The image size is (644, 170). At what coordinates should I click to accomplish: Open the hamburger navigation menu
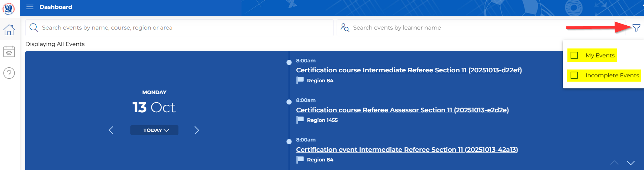click(x=30, y=7)
